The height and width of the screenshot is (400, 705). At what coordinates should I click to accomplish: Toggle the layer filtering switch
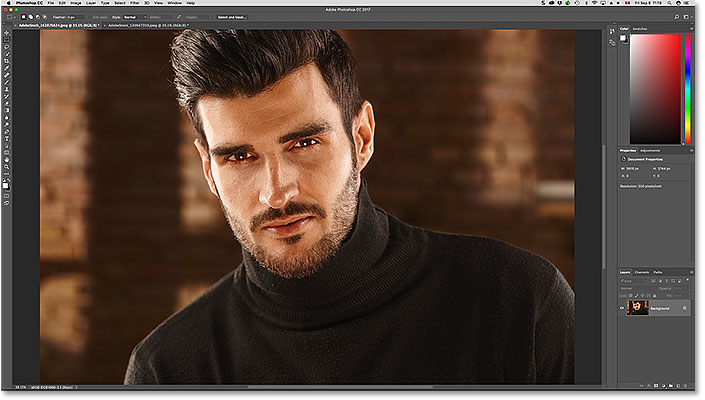687,280
